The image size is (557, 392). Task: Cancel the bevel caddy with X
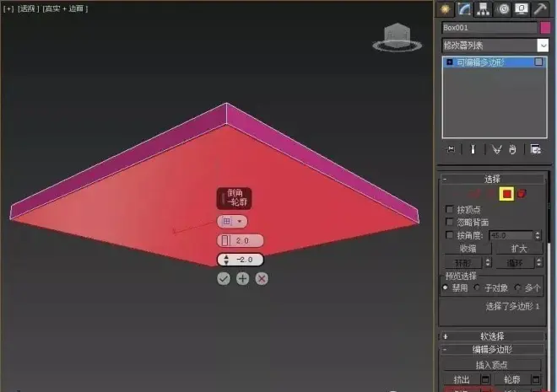(262, 279)
